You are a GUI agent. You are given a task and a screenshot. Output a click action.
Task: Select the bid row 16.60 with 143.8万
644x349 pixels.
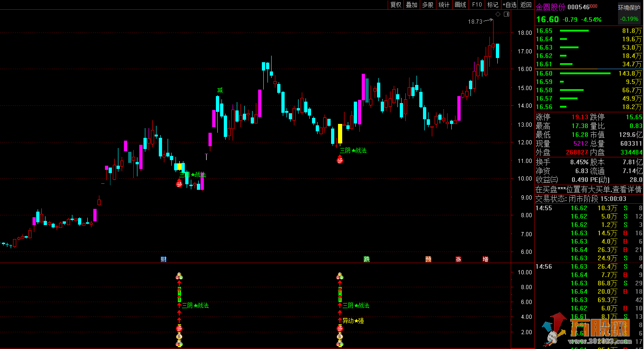point(589,73)
